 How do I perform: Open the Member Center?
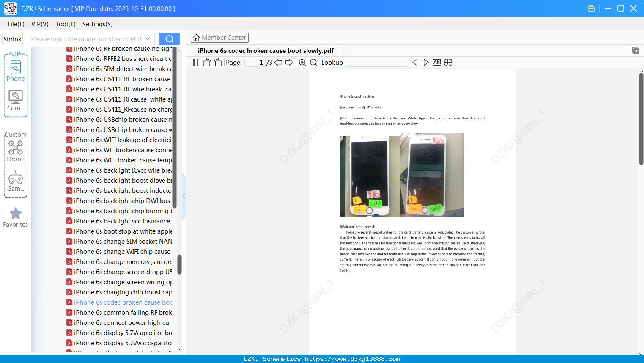pyautogui.click(x=219, y=38)
